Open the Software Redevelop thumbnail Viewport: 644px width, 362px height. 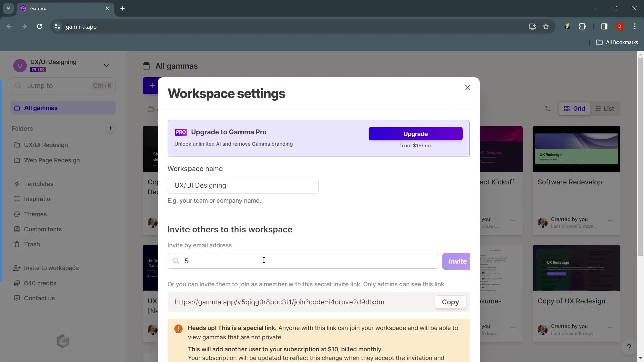tap(576, 149)
